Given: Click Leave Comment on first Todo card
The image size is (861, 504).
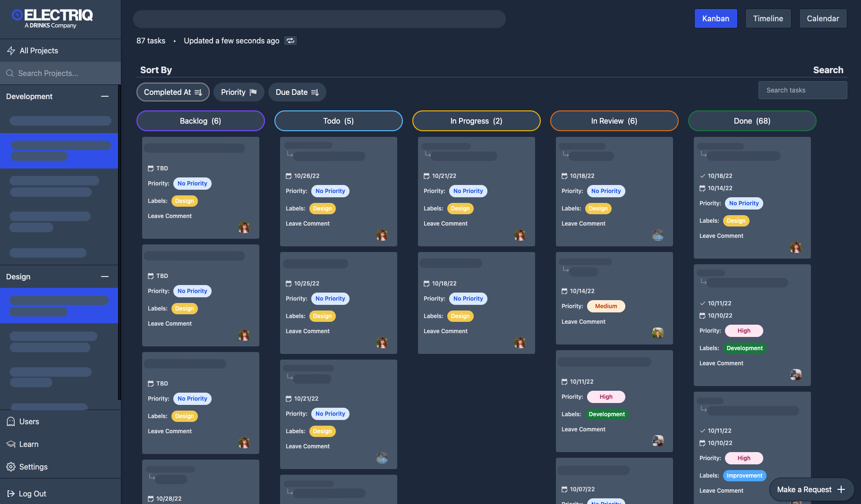Looking at the screenshot, I should click(307, 224).
